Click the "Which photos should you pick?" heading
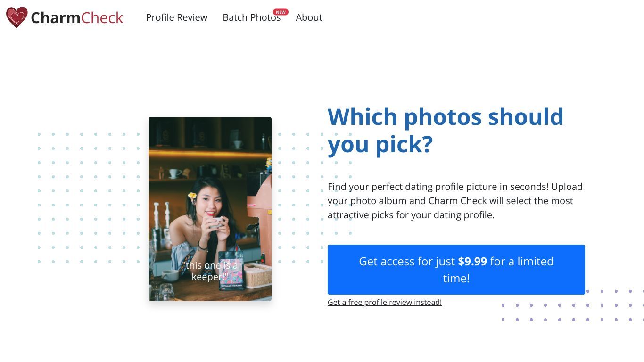This screenshot has width=644, height=362. [x=446, y=130]
